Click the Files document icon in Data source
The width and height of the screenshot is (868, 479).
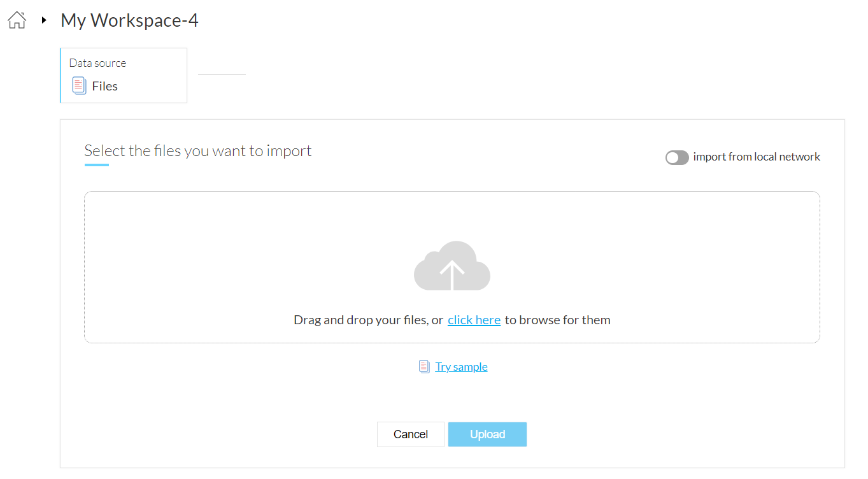[x=79, y=86]
